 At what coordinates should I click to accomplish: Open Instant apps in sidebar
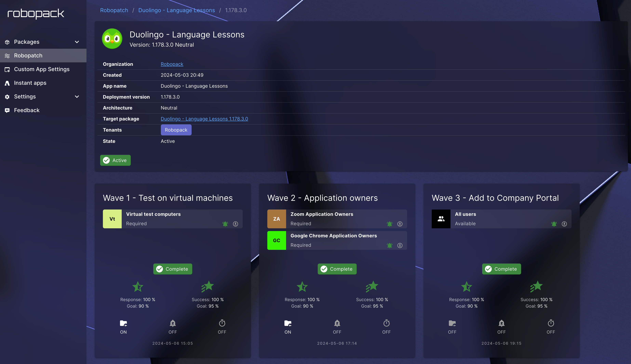pos(30,83)
